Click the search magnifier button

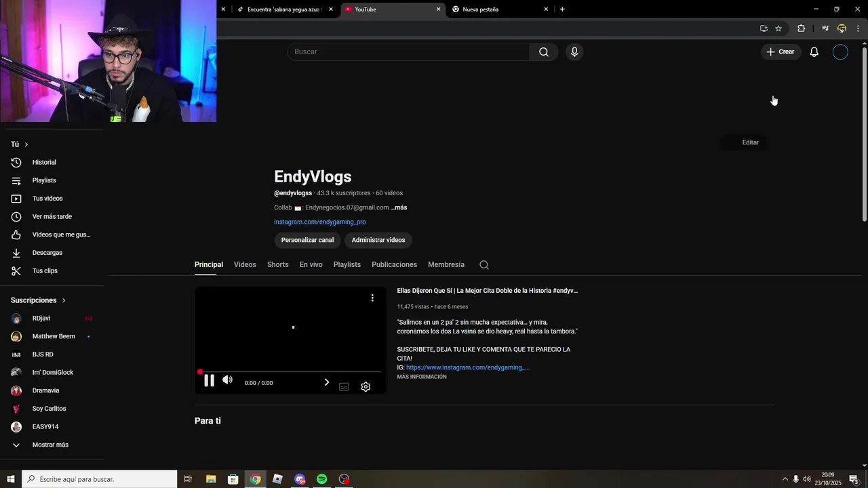click(x=544, y=52)
